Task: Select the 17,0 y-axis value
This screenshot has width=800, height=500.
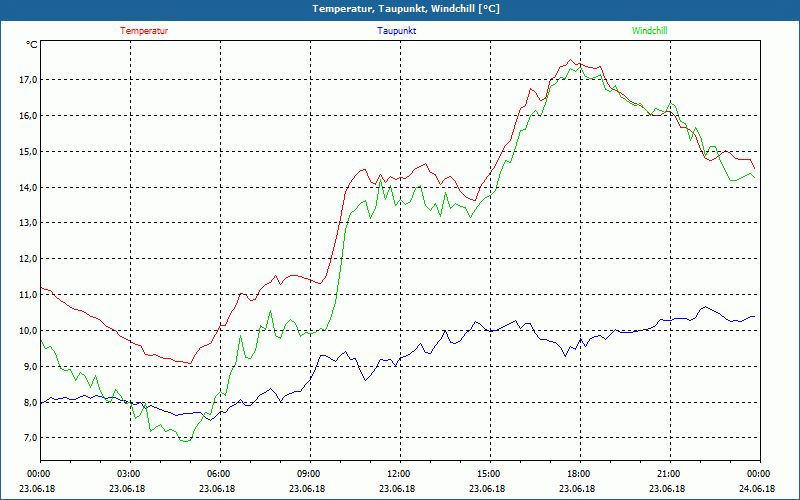Action: pos(29,80)
